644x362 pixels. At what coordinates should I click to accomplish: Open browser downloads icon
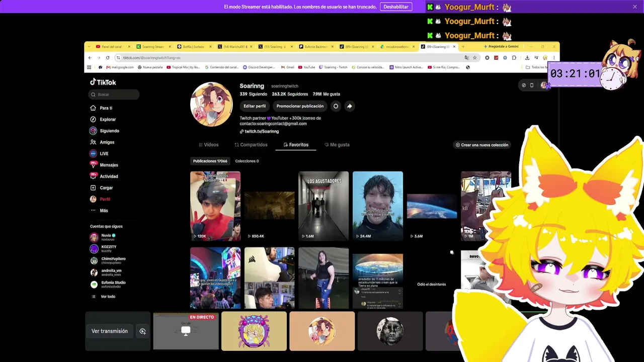tap(527, 58)
